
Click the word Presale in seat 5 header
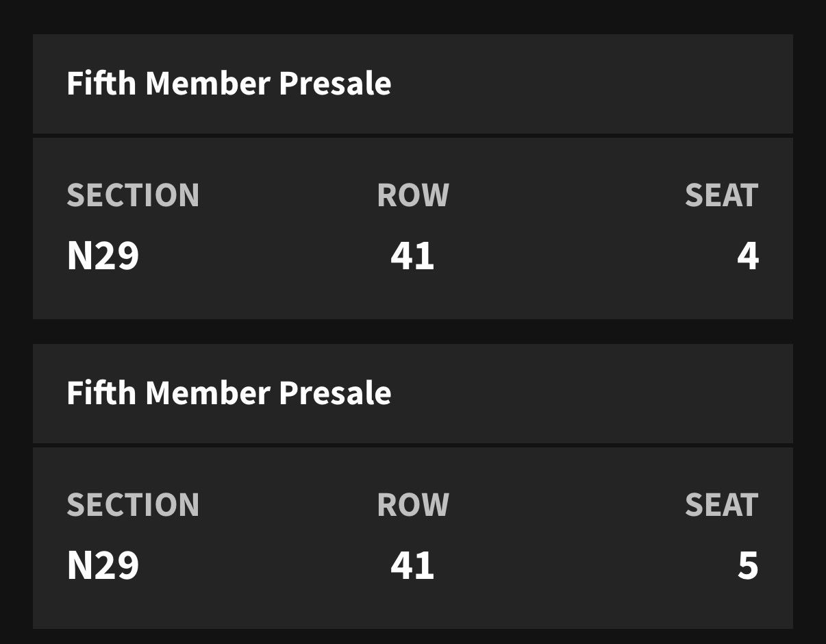coord(335,393)
